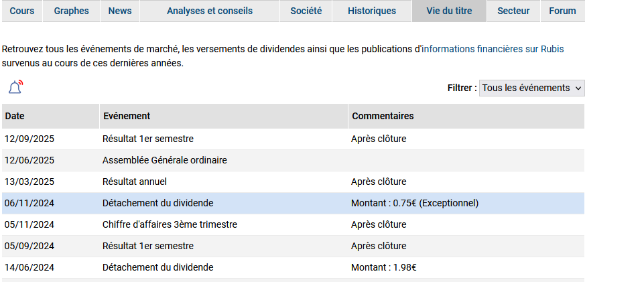644x282 pixels.
Task: Go to the Forum tab
Action: [563, 11]
